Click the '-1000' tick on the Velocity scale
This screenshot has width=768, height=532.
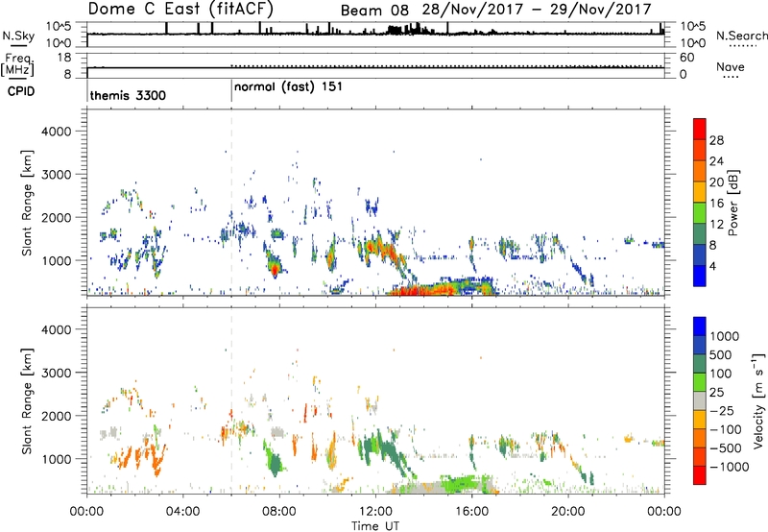[x=729, y=467]
